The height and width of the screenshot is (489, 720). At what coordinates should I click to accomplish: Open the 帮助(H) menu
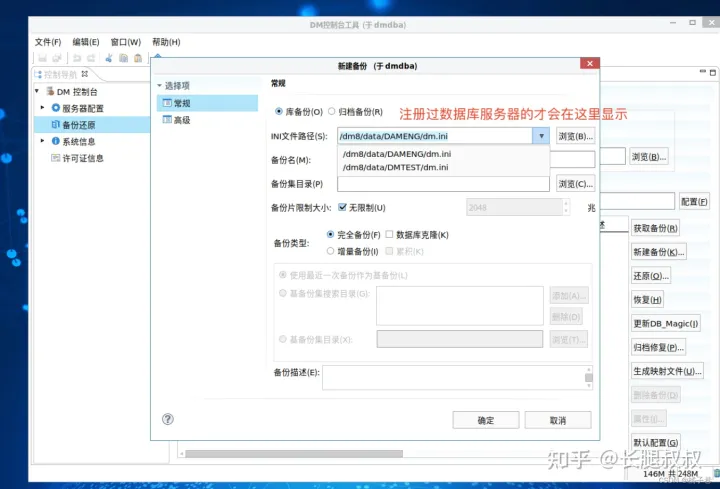click(x=166, y=42)
